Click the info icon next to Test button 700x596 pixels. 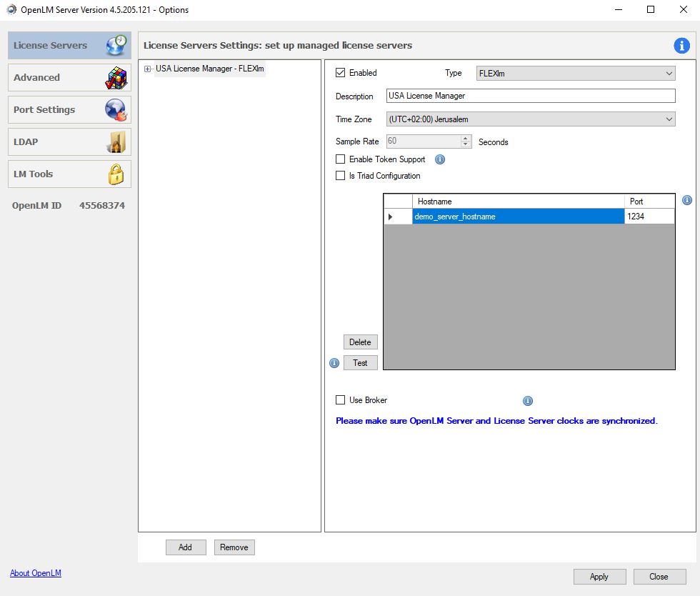[334, 363]
